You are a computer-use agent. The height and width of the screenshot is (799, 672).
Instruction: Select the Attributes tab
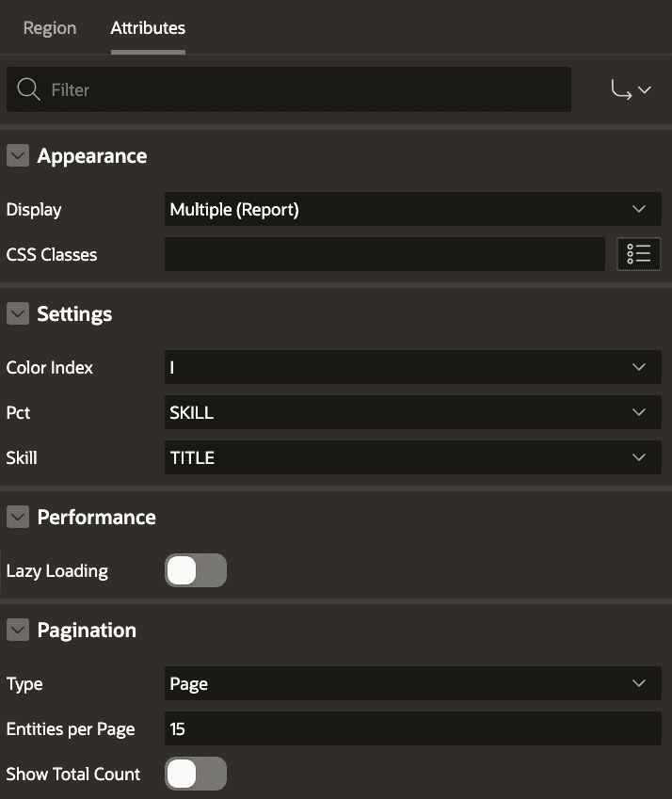point(147,27)
